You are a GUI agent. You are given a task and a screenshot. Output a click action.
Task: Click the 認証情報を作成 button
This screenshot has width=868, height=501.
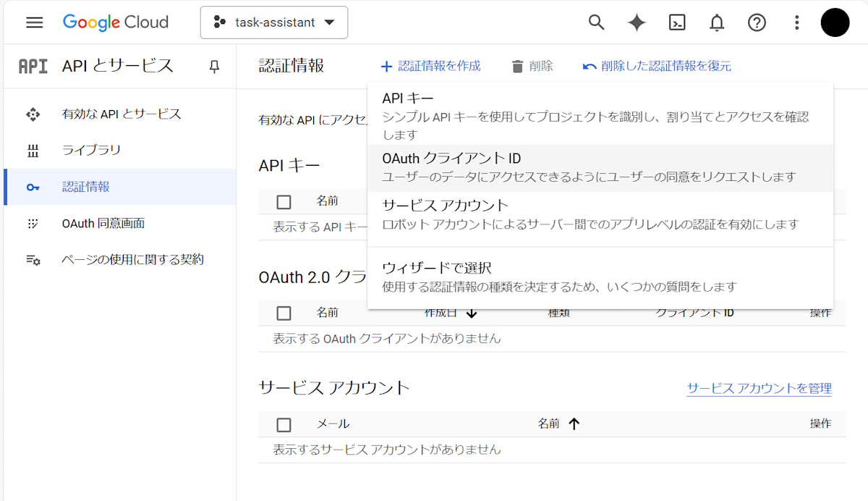pyautogui.click(x=430, y=67)
